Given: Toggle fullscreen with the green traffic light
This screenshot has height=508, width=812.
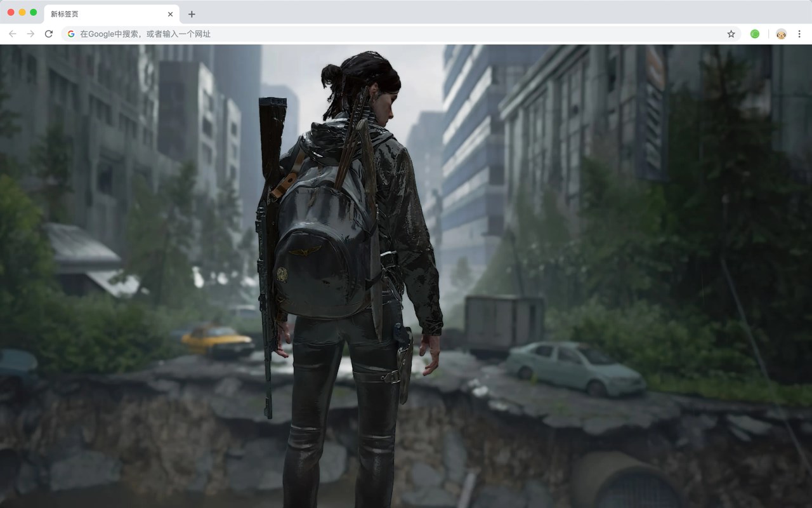Looking at the screenshot, I should point(33,11).
